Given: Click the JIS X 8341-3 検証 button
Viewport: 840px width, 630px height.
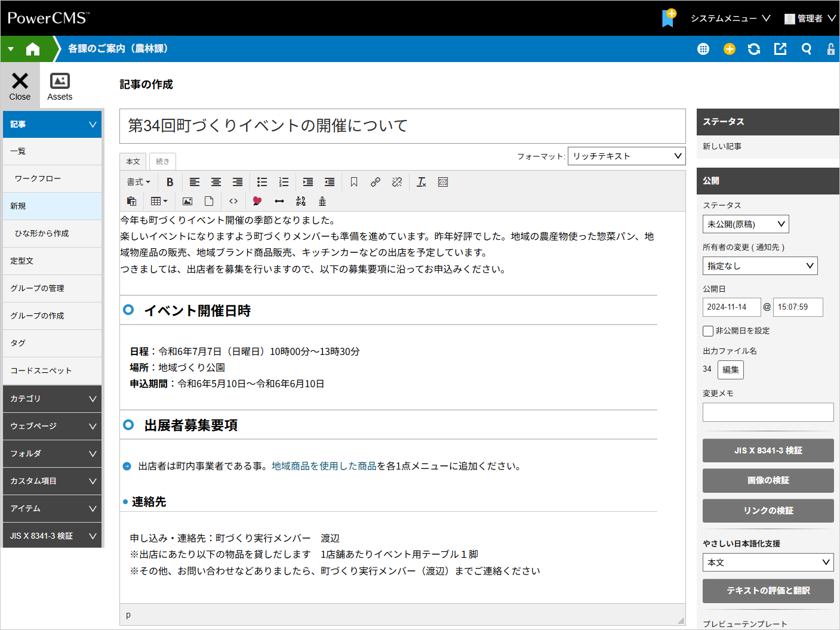Looking at the screenshot, I should point(768,450).
